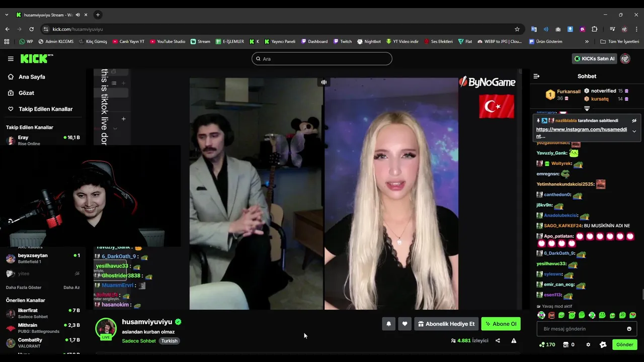Open the chat shop icon showing 0
Viewport: 644px width, 362px height.
pyautogui.click(x=569, y=345)
